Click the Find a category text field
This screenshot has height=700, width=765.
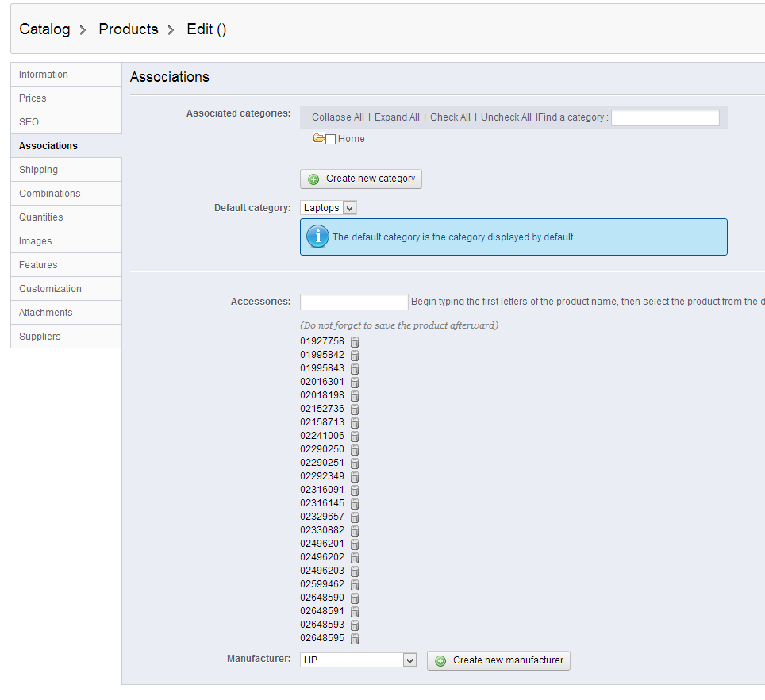click(666, 118)
